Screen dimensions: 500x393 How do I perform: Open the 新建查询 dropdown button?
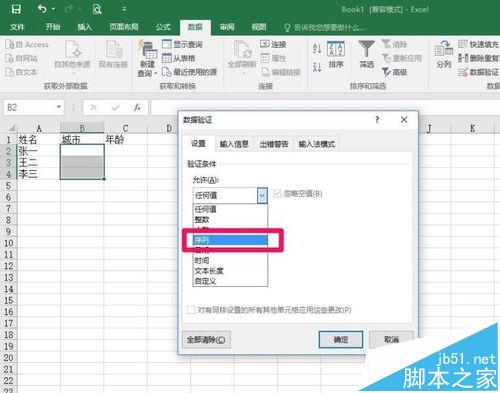tap(147, 58)
